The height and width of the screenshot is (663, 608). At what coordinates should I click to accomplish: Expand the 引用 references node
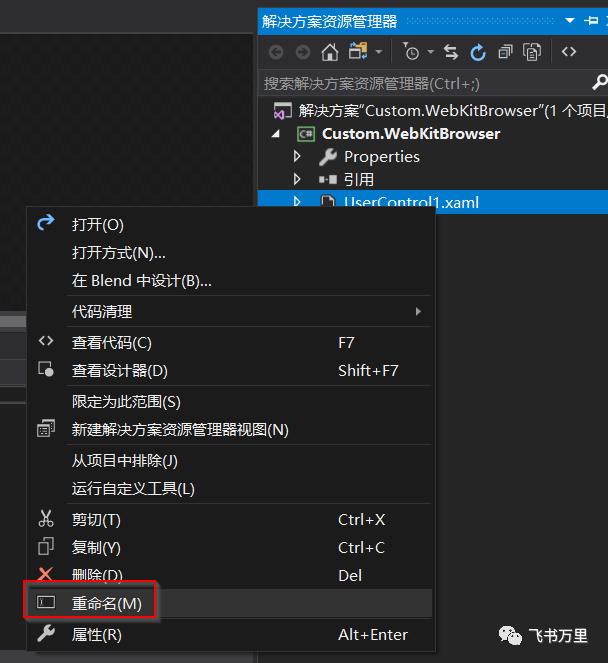pyautogui.click(x=297, y=179)
